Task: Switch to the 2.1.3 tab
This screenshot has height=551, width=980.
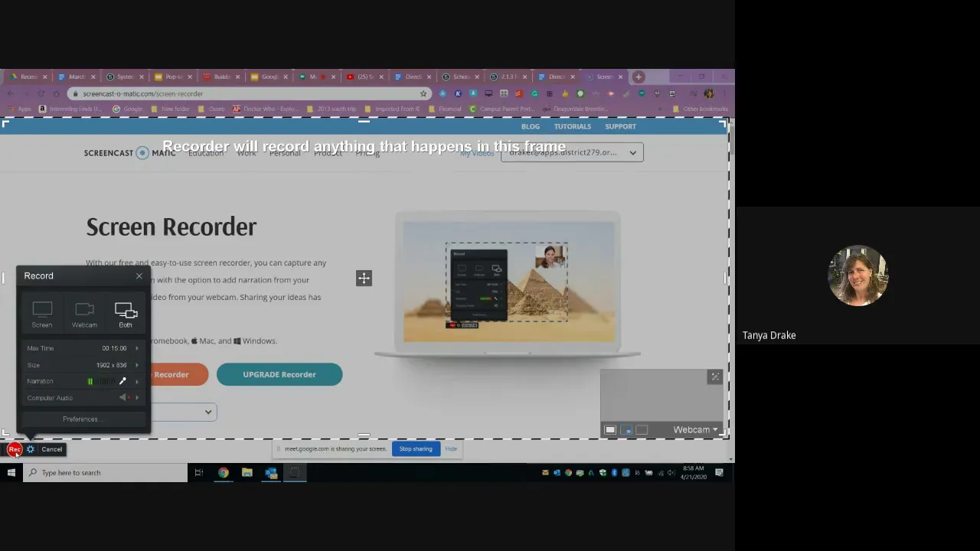Action: (510, 77)
